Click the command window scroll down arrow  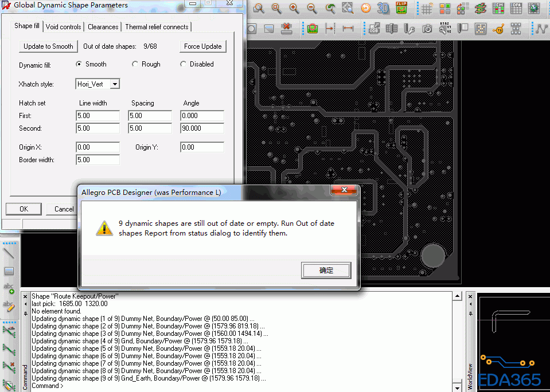[x=457, y=388]
